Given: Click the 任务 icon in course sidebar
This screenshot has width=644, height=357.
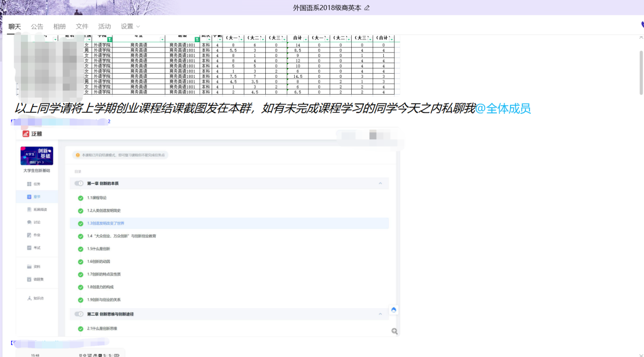Looking at the screenshot, I should coord(29,184).
